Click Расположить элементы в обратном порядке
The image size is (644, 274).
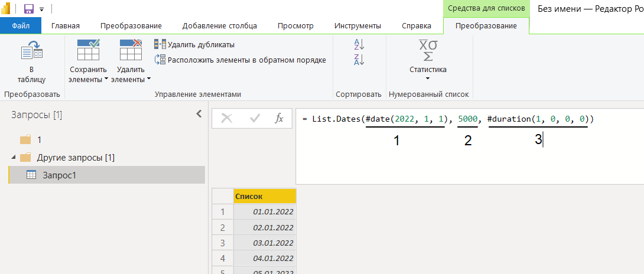(x=240, y=60)
